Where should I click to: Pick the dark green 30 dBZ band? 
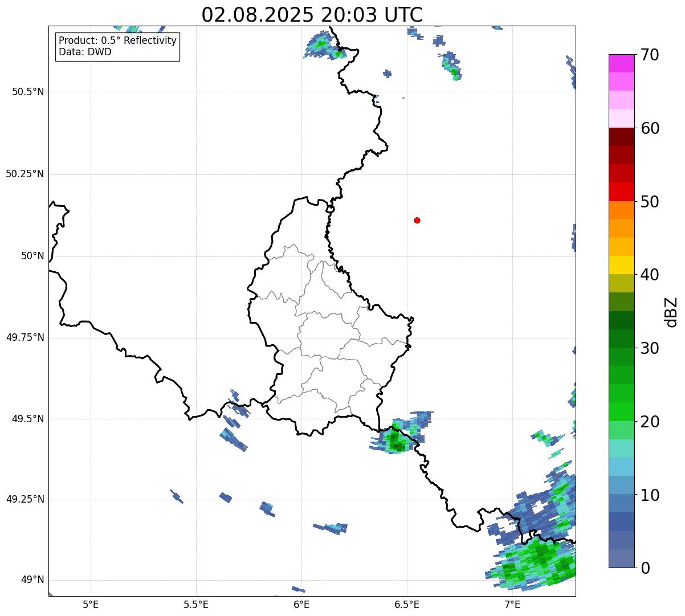click(x=621, y=338)
